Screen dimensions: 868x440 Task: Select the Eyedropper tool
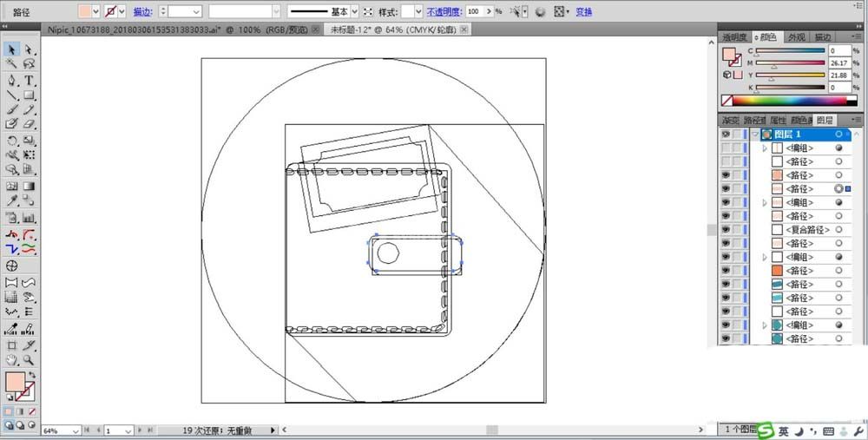[x=11, y=200]
